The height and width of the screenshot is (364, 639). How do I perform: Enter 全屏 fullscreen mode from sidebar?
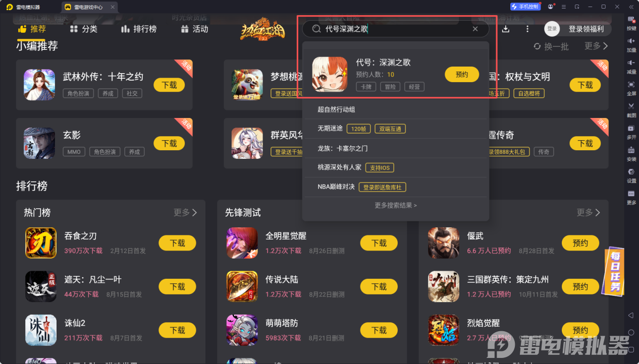click(631, 88)
